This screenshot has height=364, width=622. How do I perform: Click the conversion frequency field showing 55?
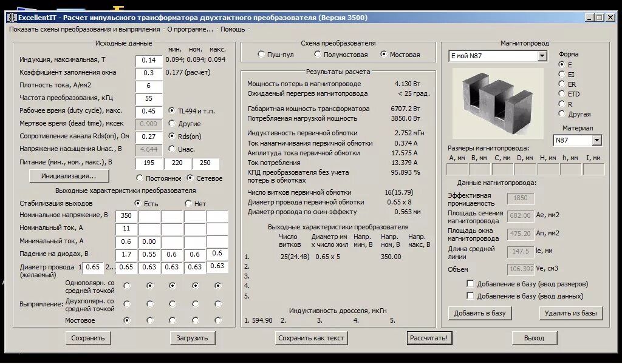tap(149, 98)
